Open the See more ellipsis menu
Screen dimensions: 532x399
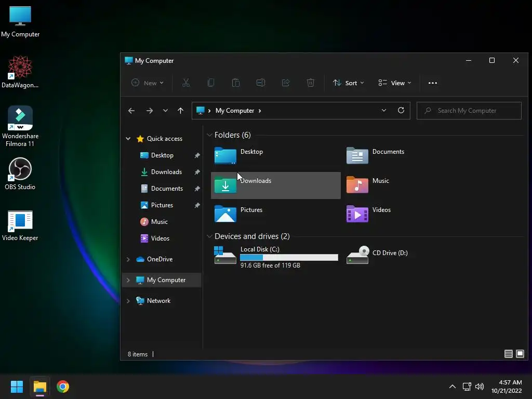tap(433, 83)
